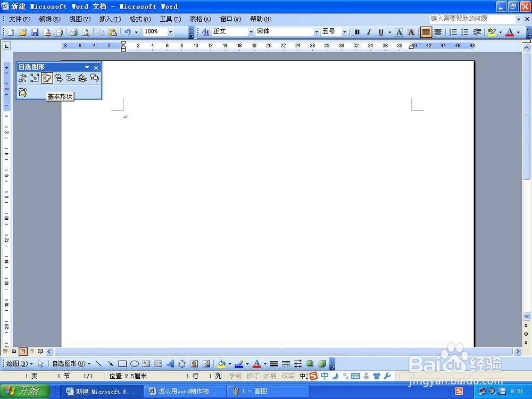Open Stars and Banners category
This screenshot has height=399, width=532.
point(82,78)
